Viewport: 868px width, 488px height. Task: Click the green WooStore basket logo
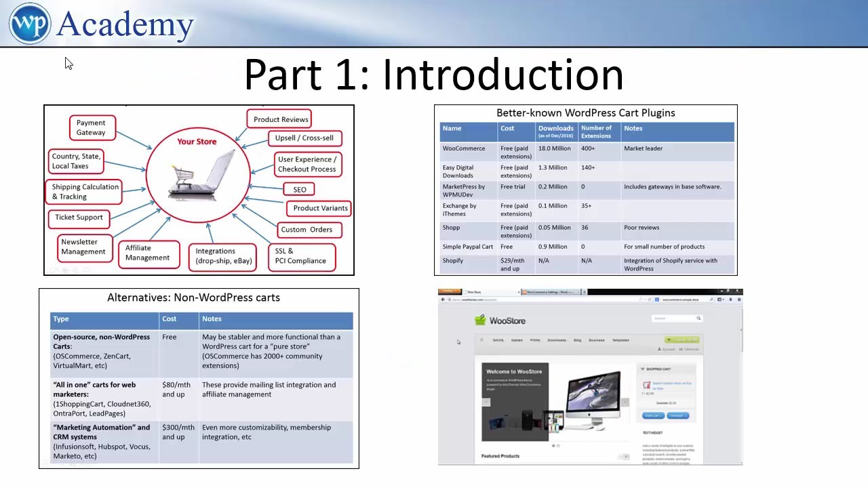tap(480, 320)
